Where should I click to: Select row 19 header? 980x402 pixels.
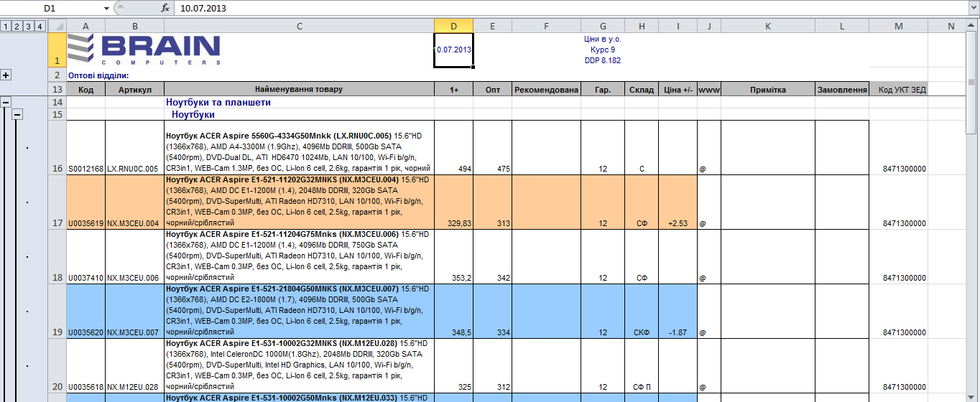(57, 312)
